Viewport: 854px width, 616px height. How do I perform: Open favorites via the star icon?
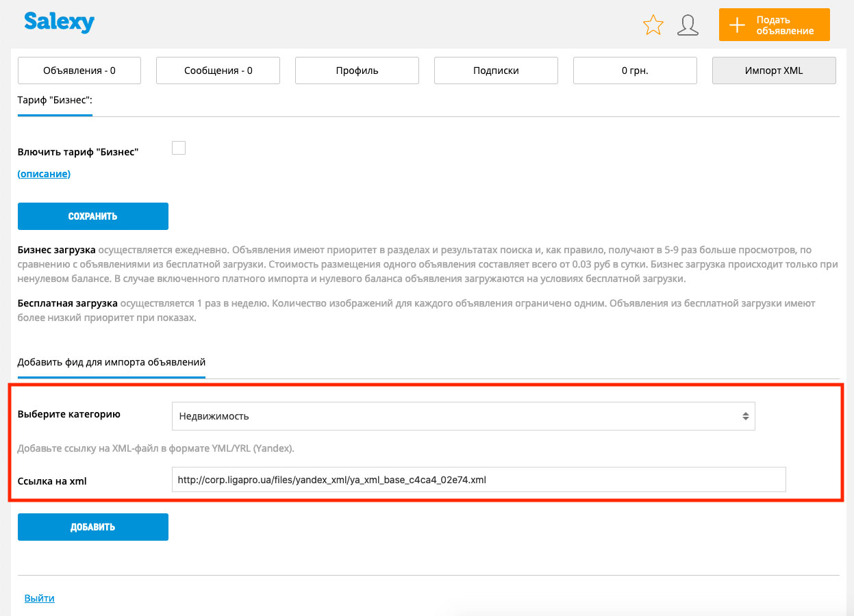(653, 25)
